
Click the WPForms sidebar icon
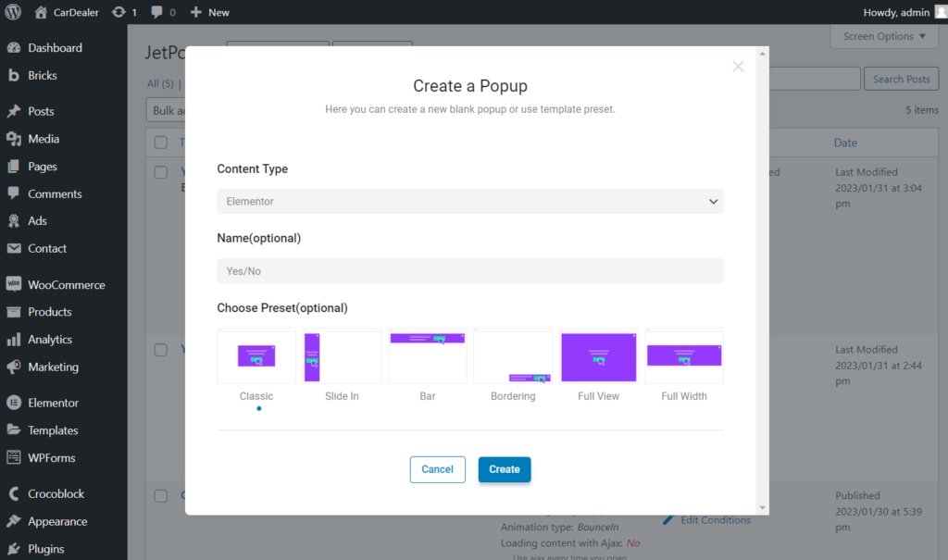pos(14,458)
